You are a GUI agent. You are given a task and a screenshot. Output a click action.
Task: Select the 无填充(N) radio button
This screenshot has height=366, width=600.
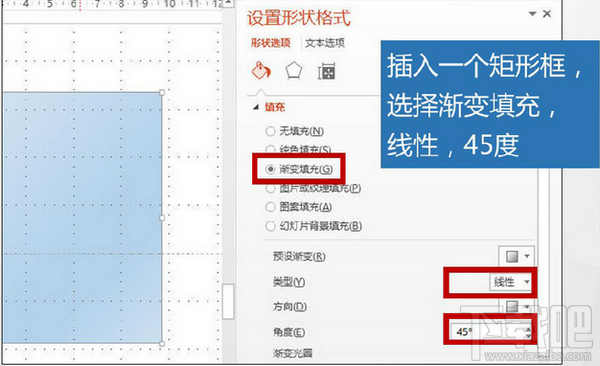[x=270, y=131]
